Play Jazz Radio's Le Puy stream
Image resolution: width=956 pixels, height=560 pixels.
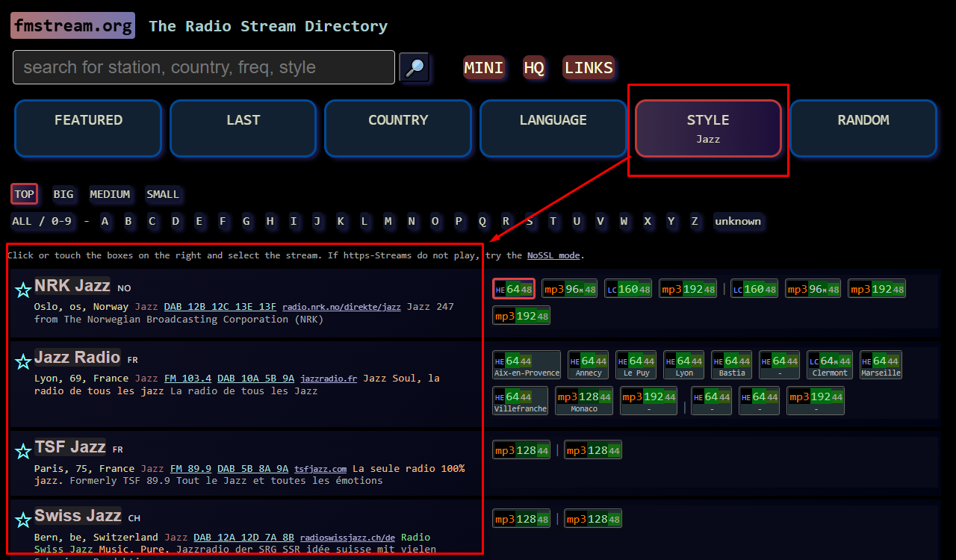[x=636, y=365]
